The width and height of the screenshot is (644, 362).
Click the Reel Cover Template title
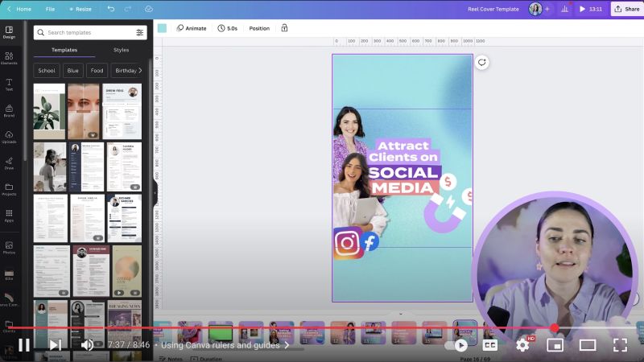pyautogui.click(x=493, y=9)
